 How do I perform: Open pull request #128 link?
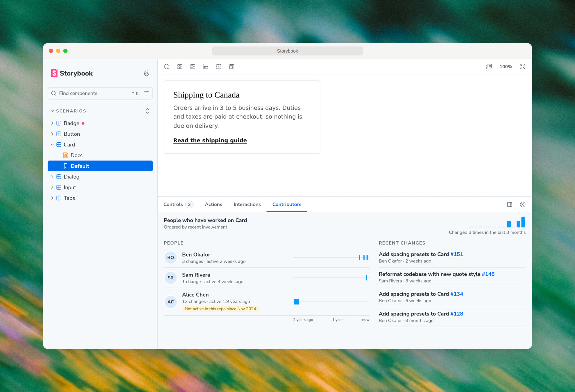click(457, 314)
